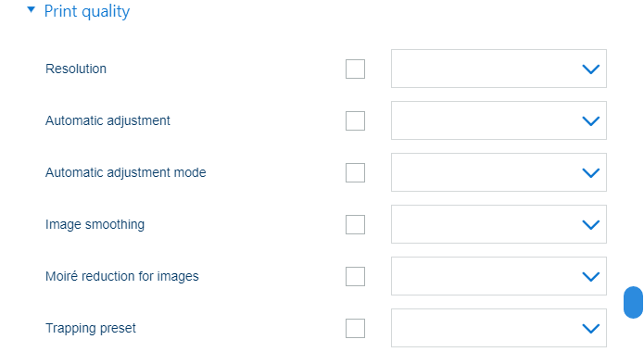Open Automatic adjustment mode chevron arrow

590,173
